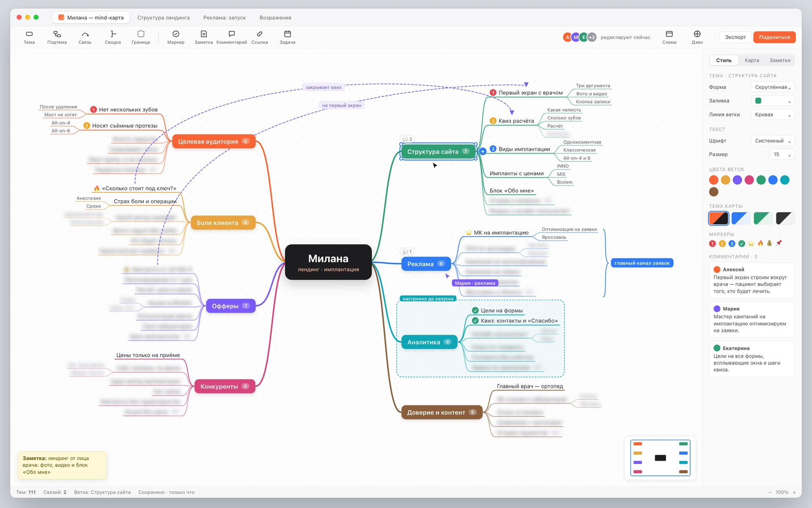Click the Сводка summary tool
Image resolution: width=812 pixels, height=508 pixels.
click(113, 37)
